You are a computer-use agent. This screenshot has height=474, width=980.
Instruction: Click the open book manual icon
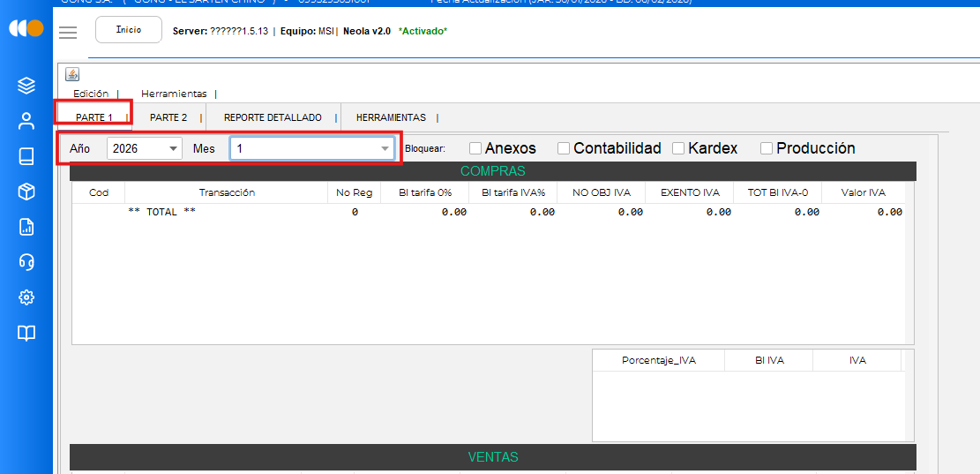click(26, 333)
